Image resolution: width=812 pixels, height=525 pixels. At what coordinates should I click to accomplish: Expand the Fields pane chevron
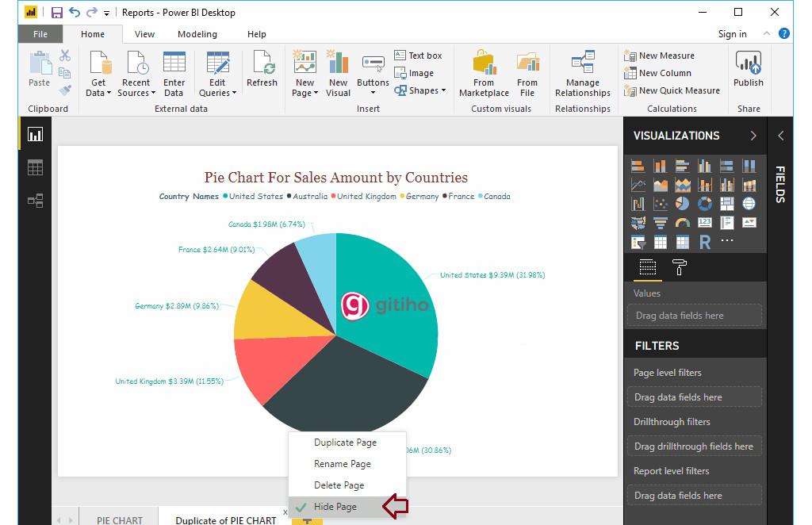pyautogui.click(x=780, y=136)
